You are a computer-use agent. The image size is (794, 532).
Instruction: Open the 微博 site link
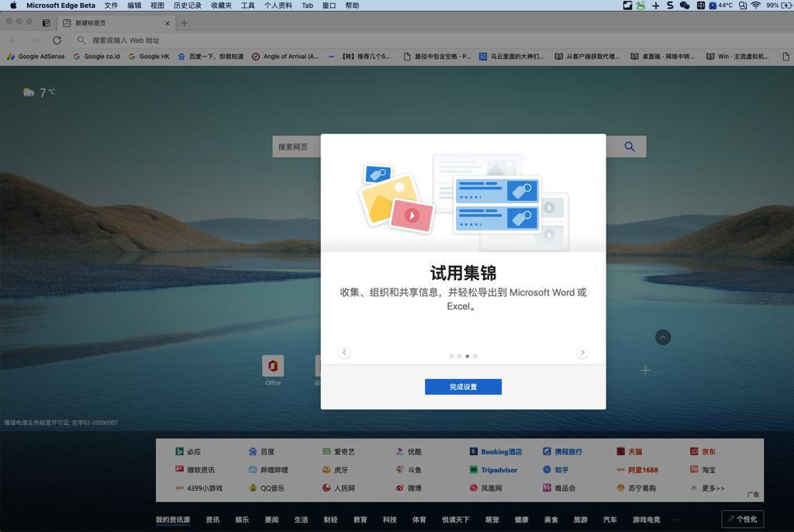pos(409,488)
